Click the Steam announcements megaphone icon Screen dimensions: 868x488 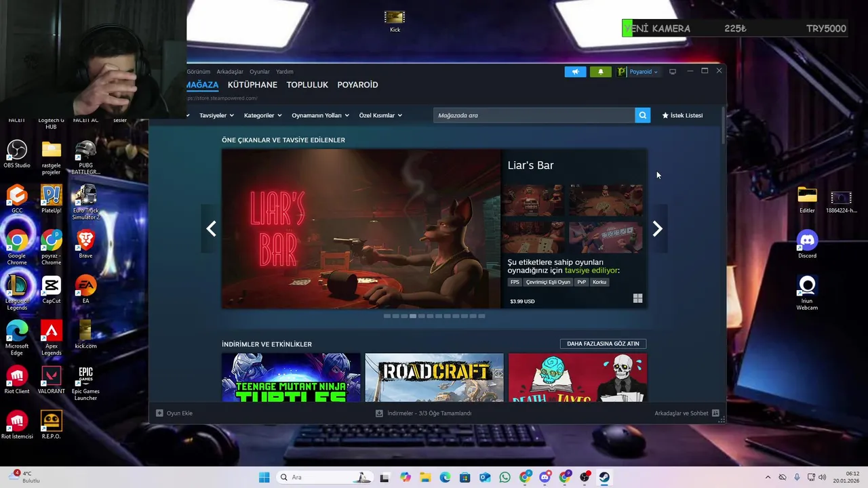[x=575, y=71]
